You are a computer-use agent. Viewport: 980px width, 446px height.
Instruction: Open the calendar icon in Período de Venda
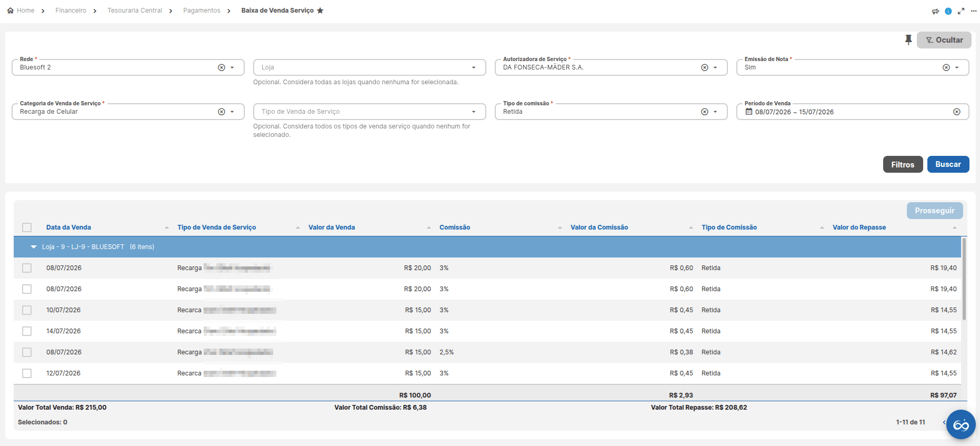click(749, 112)
